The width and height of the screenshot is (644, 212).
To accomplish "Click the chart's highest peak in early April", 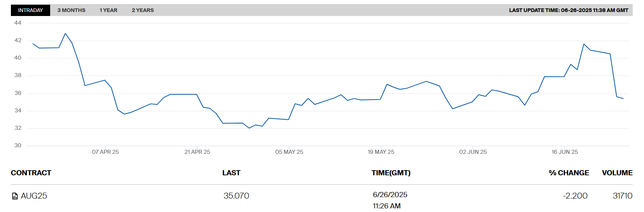I will click(x=65, y=33).
